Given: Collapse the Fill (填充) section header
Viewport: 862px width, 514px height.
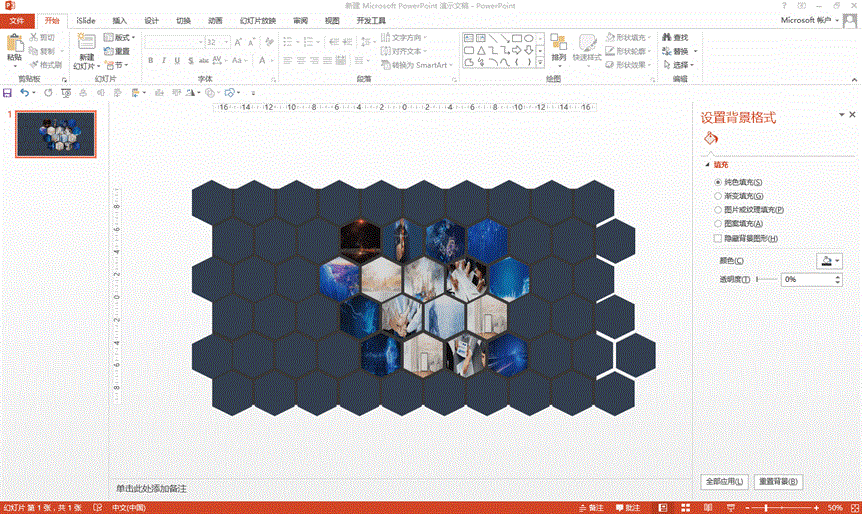Looking at the screenshot, I should click(x=708, y=164).
